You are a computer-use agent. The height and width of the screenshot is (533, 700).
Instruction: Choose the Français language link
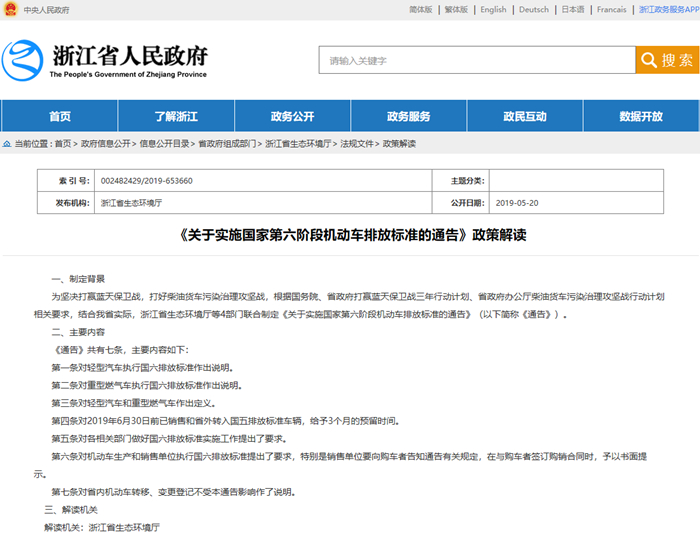pyautogui.click(x=611, y=10)
